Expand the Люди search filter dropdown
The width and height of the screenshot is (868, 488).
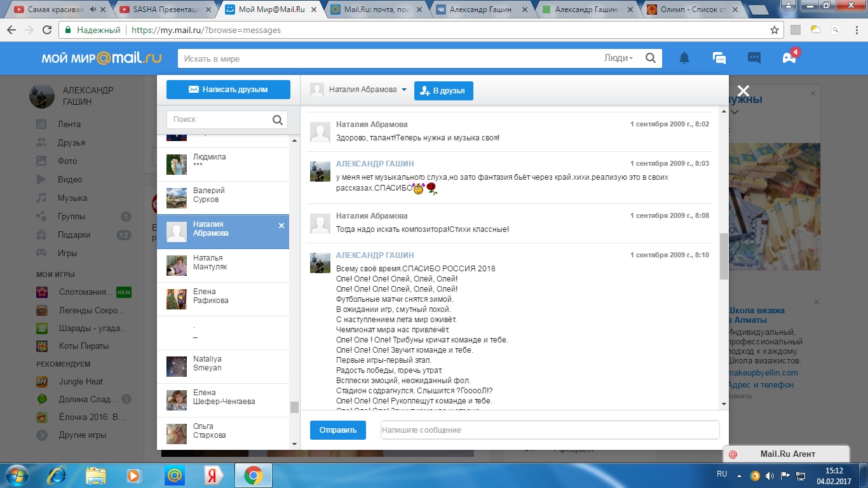tap(618, 58)
